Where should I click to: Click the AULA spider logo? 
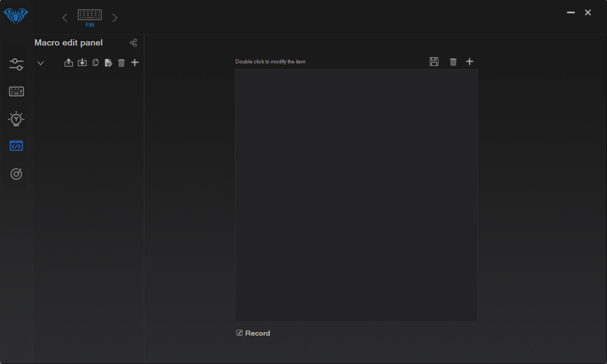coord(16,16)
